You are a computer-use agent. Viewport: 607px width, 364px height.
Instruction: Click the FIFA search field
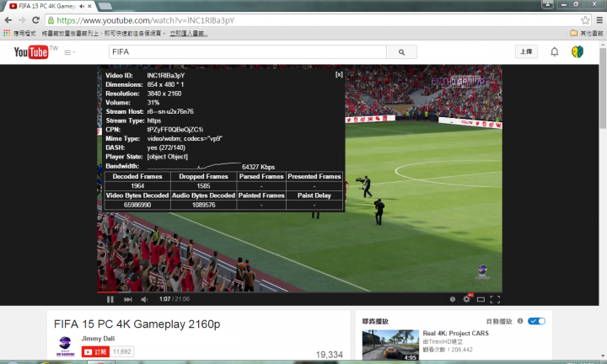click(x=247, y=52)
